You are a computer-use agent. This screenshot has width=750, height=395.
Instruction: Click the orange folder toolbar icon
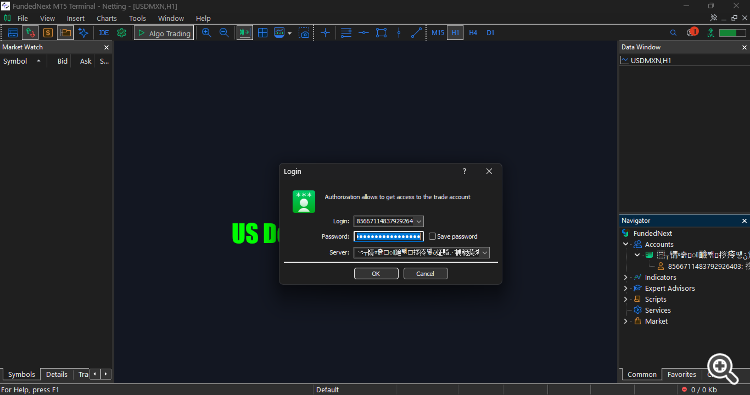point(66,33)
